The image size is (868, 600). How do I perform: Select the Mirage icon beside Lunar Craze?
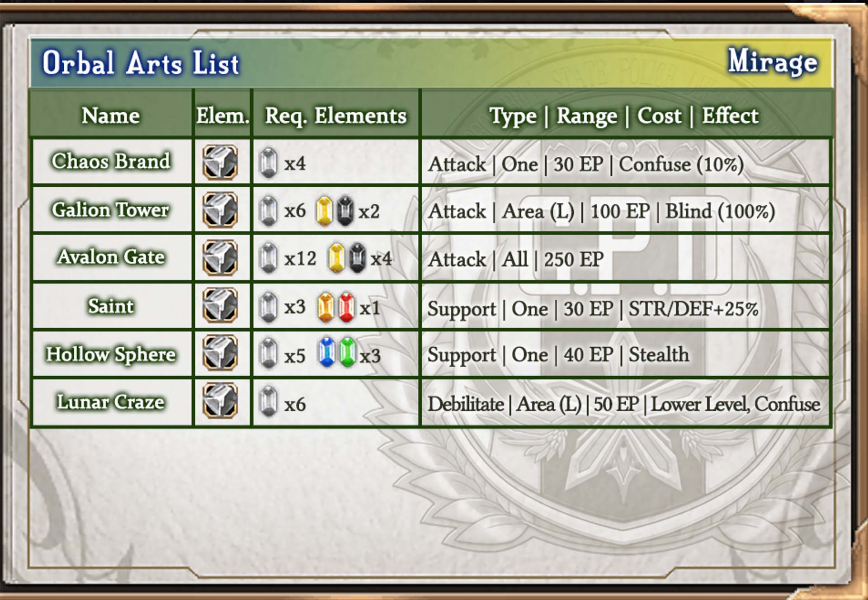(220, 401)
